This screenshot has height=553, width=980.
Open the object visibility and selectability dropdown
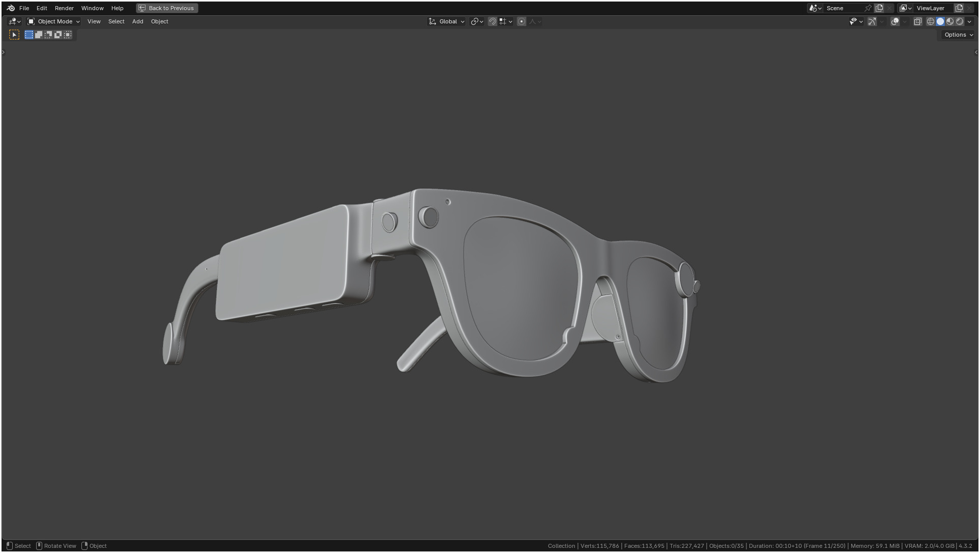point(856,21)
